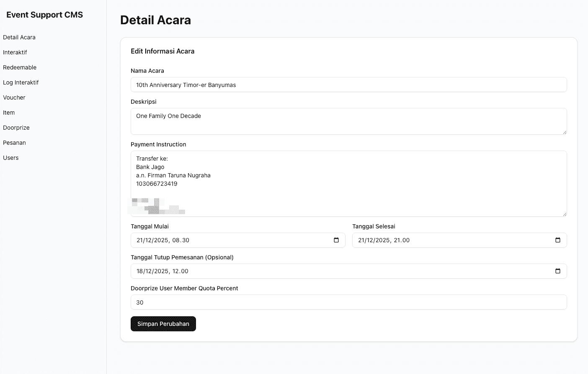Open the Redeemable section

pyautogui.click(x=20, y=67)
